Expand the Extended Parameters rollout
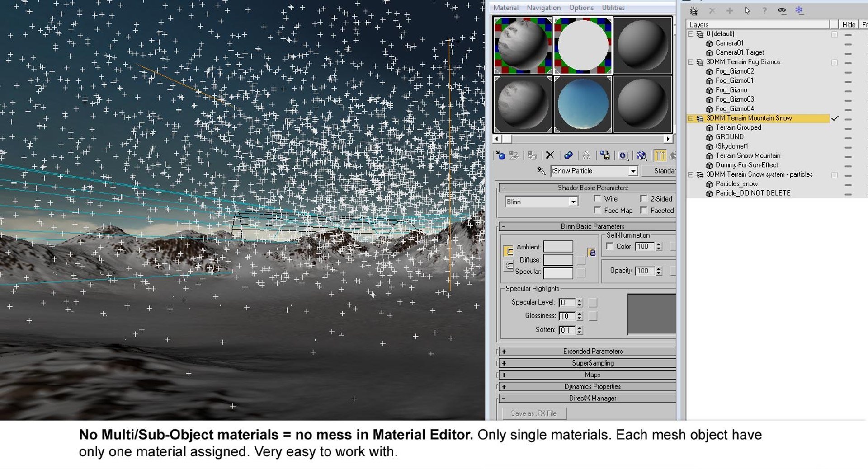 [588, 351]
